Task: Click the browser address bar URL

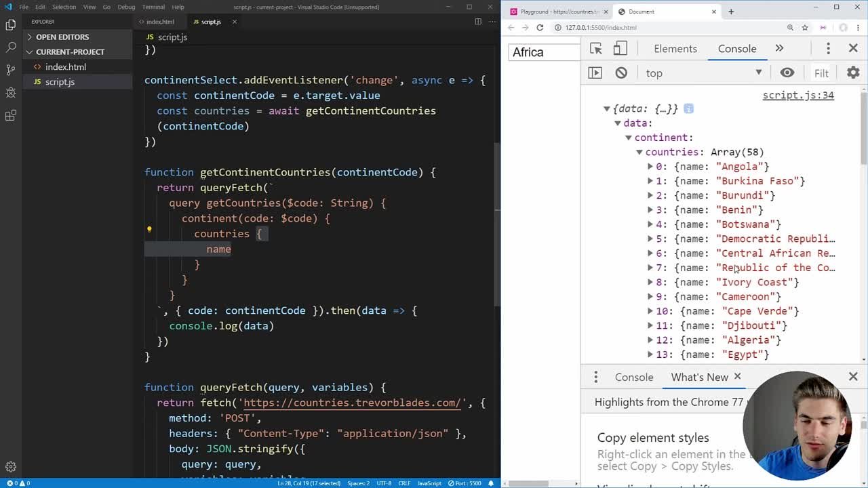Action: (602, 28)
